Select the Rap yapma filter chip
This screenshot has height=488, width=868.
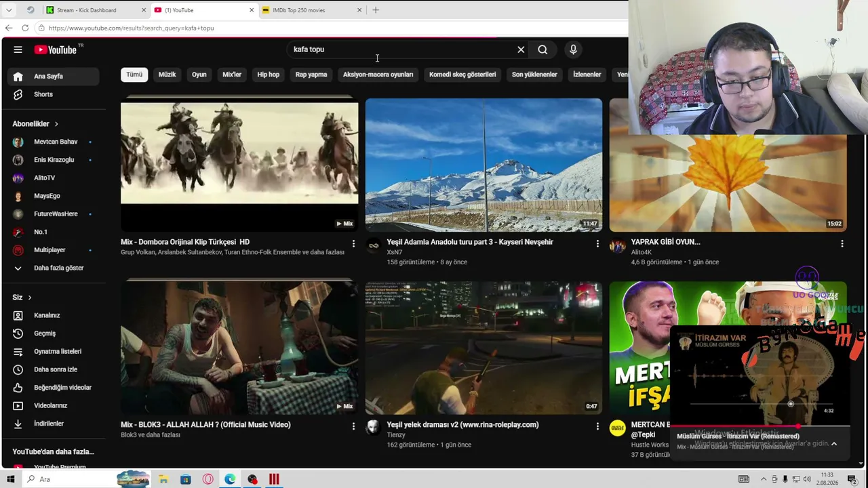(x=311, y=75)
